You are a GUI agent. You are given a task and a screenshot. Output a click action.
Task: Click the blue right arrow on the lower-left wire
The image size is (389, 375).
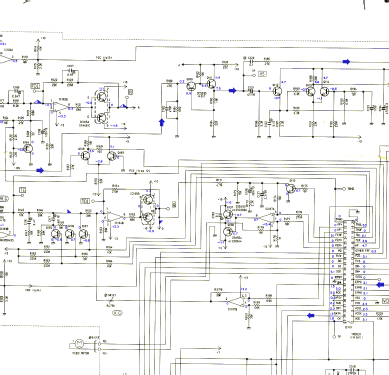[40, 171]
